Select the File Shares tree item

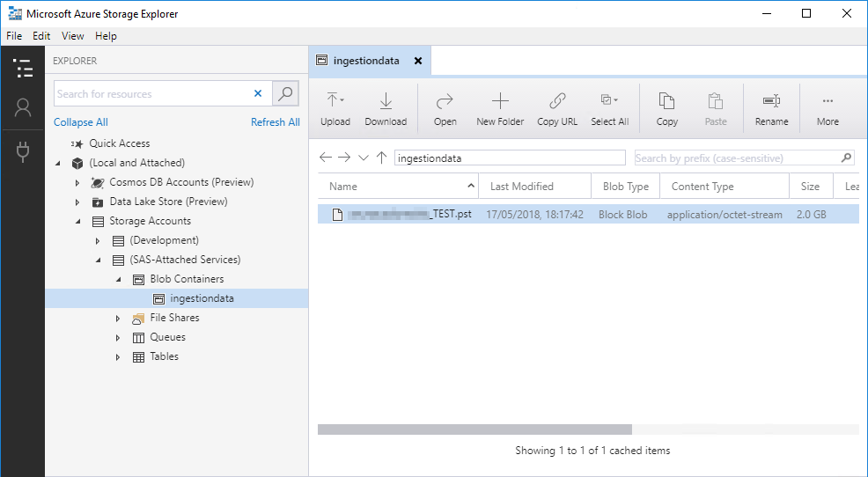click(174, 318)
